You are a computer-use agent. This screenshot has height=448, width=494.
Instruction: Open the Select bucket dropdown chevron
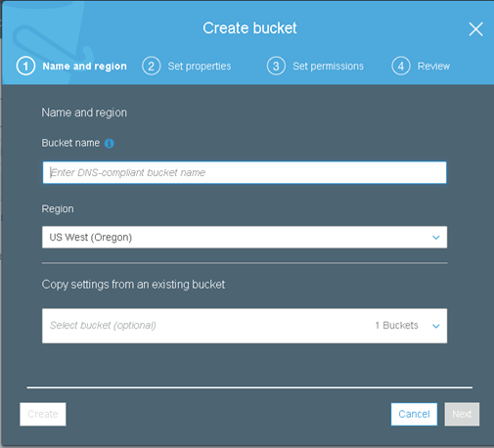coord(436,326)
